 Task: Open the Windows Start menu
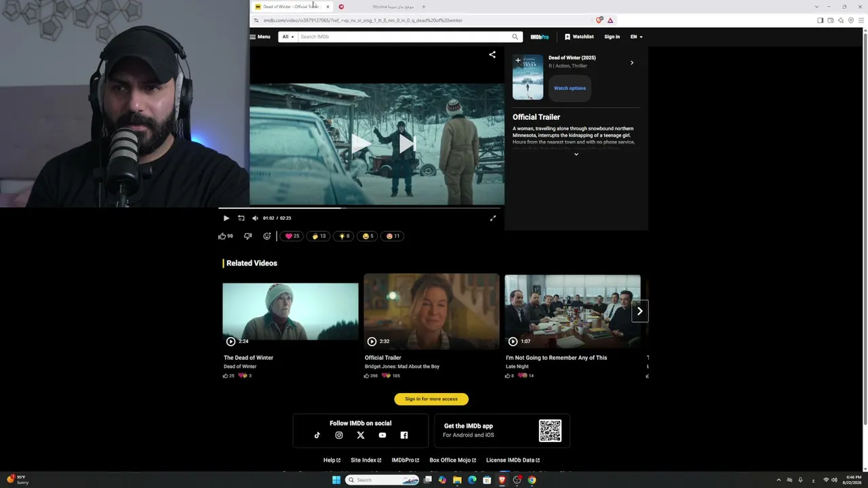point(336,480)
